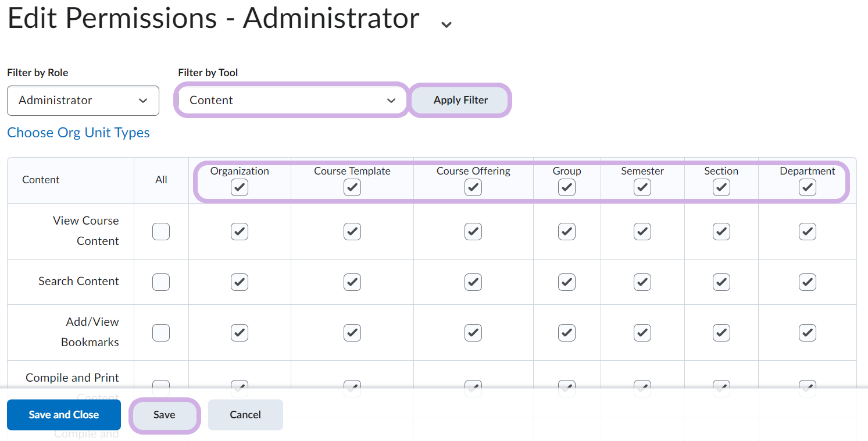
Task: Uncheck Add/View Bookmarks for Department
Action: coord(807,333)
